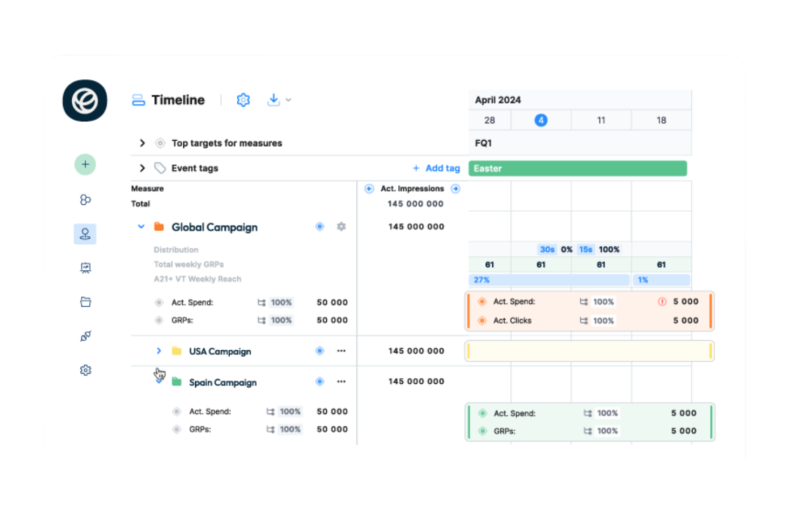Go to next measure right of Act. Impressions

[x=456, y=189]
